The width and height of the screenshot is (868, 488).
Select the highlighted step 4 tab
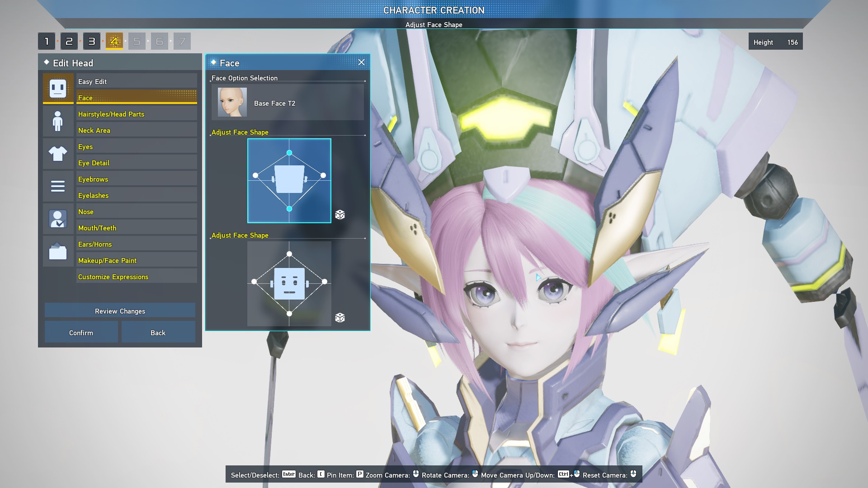pyautogui.click(x=114, y=41)
